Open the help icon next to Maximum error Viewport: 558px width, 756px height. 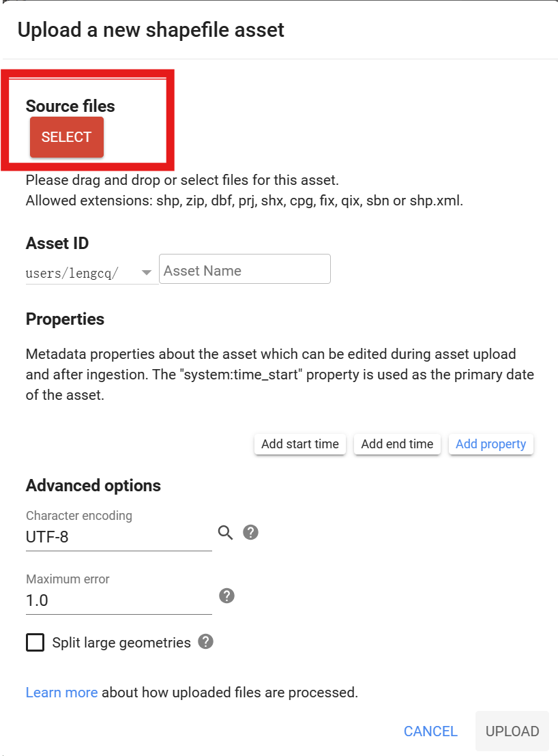(x=226, y=596)
